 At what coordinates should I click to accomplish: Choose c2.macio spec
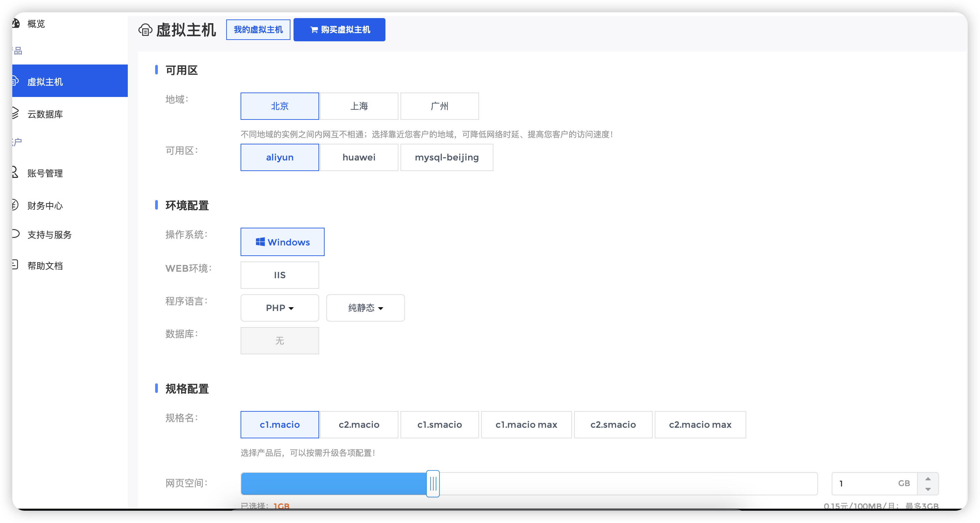[359, 425]
